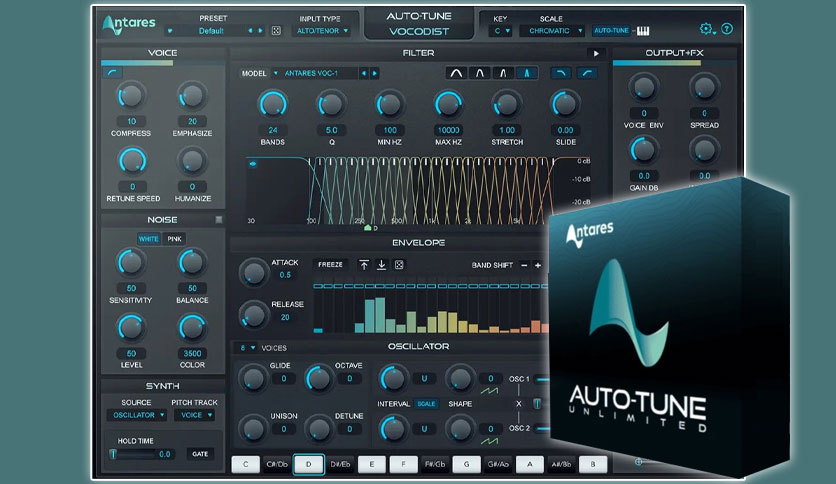Click the green D pitch marker on filter graph
The image size is (836, 484).
pos(367,228)
